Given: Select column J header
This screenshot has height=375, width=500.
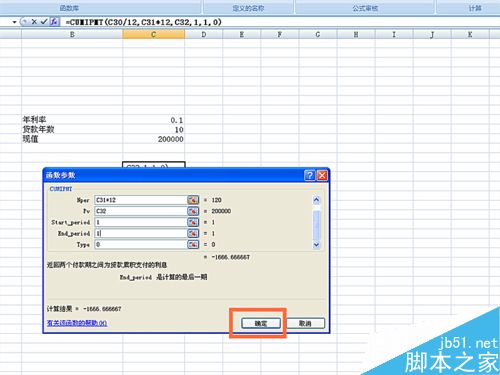Looking at the screenshot, I should click(432, 34).
